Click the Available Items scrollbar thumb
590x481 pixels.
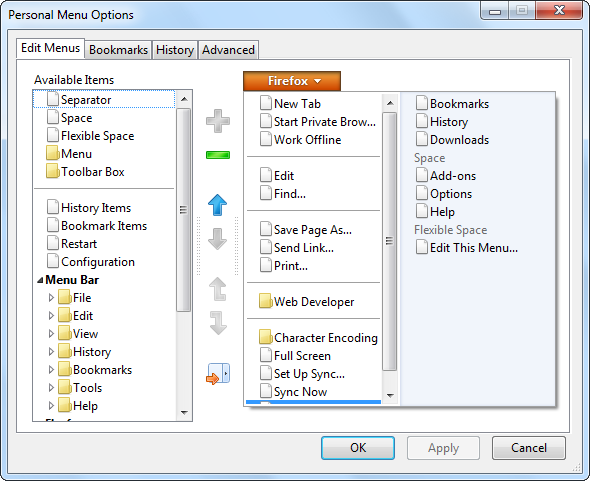point(184,210)
